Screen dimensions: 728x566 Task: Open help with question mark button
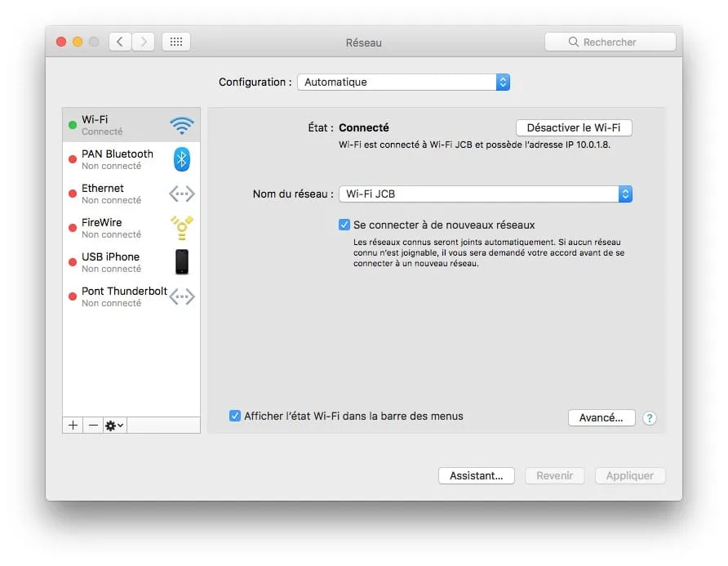click(650, 418)
